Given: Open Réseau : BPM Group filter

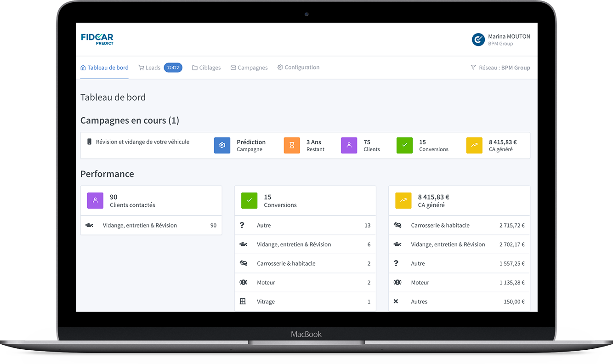Looking at the screenshot, I should click(500, 68).
